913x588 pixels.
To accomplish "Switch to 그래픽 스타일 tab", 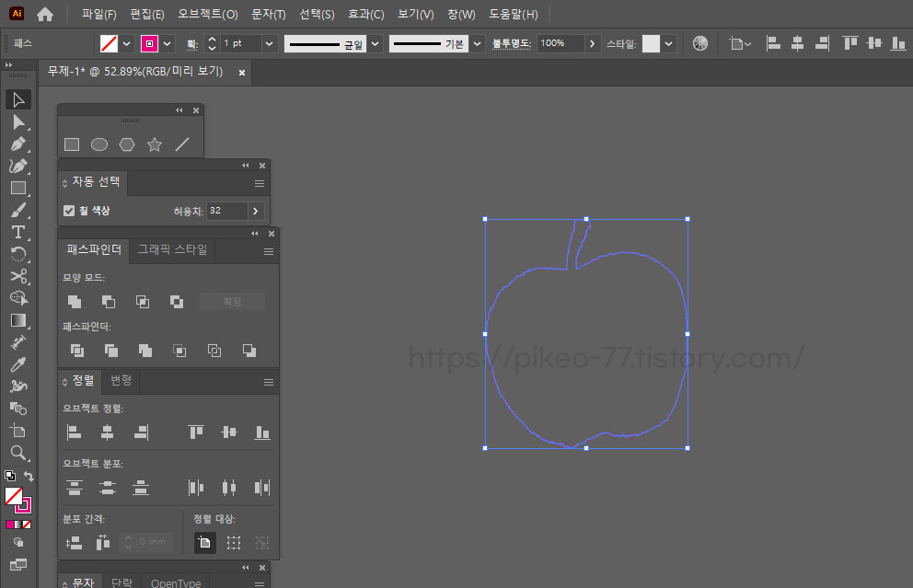I will coord(172,249).
